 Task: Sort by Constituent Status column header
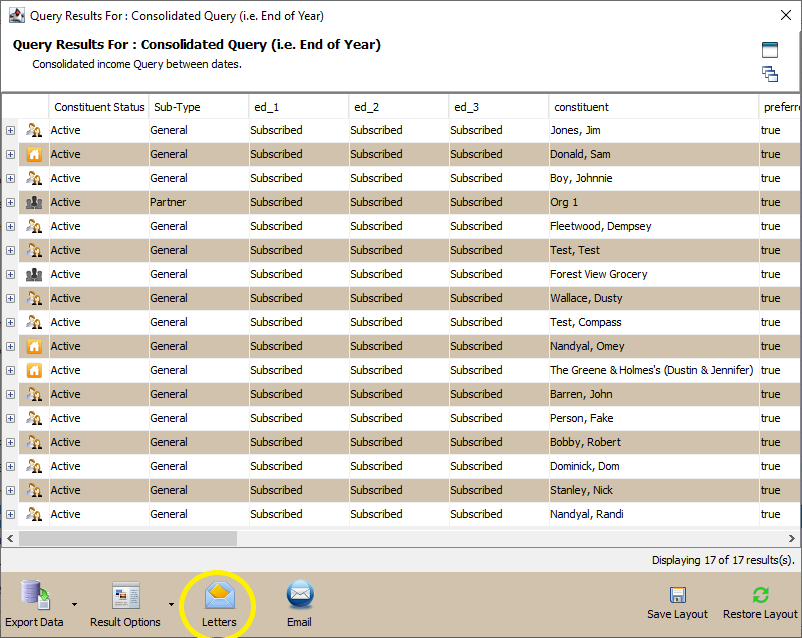click(99, 107)
